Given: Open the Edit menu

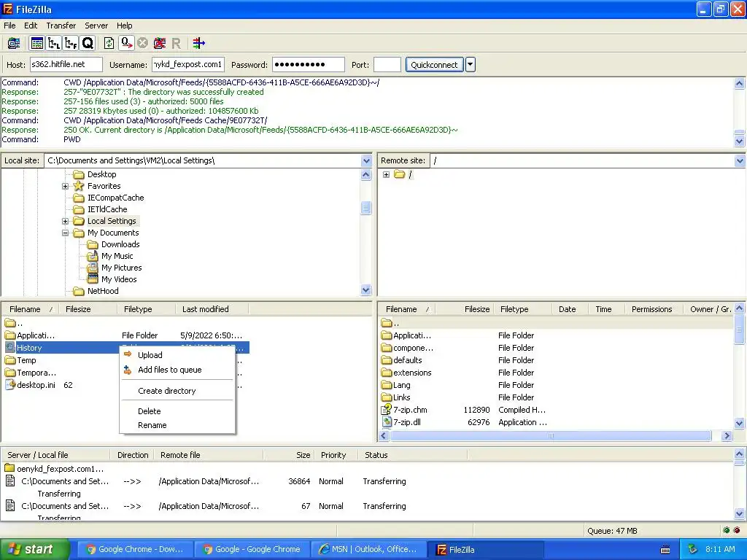Looking at the screenshot, I should (31, 26).
